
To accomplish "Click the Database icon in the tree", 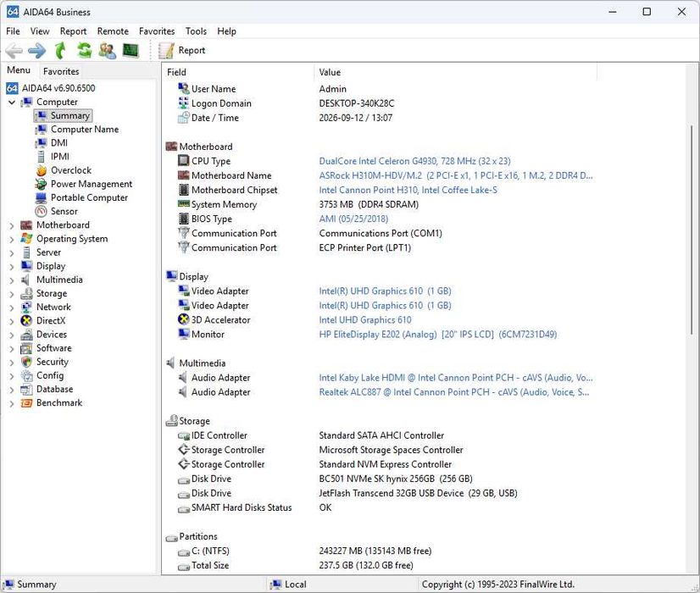I will pyautogui.click(x=27, y=390).
